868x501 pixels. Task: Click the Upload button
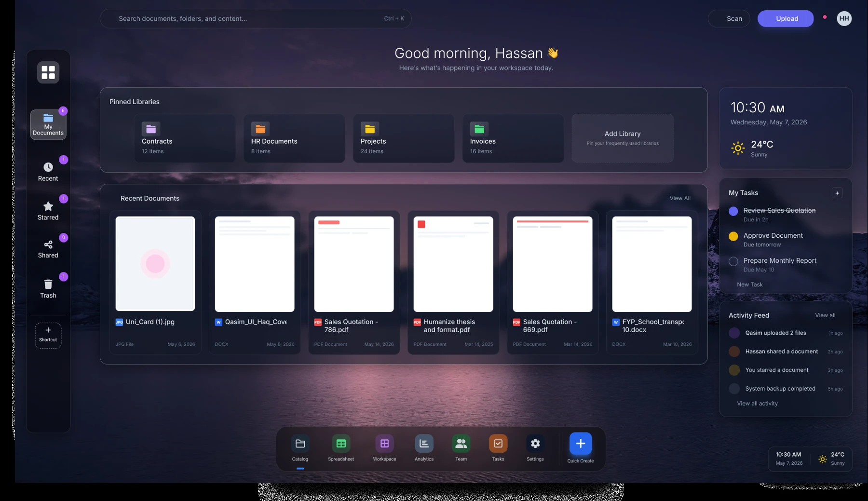pos(786,18)
